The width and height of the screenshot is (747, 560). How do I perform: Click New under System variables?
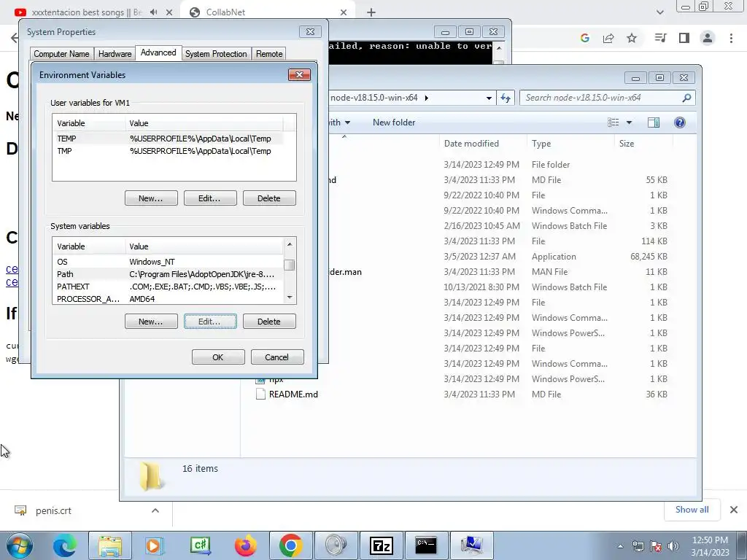(x=151, y=322)
